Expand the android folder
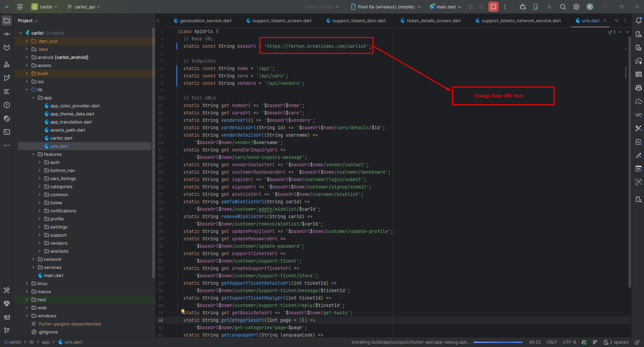The width and height of the screenshot is (644, 347). [27, 57]
